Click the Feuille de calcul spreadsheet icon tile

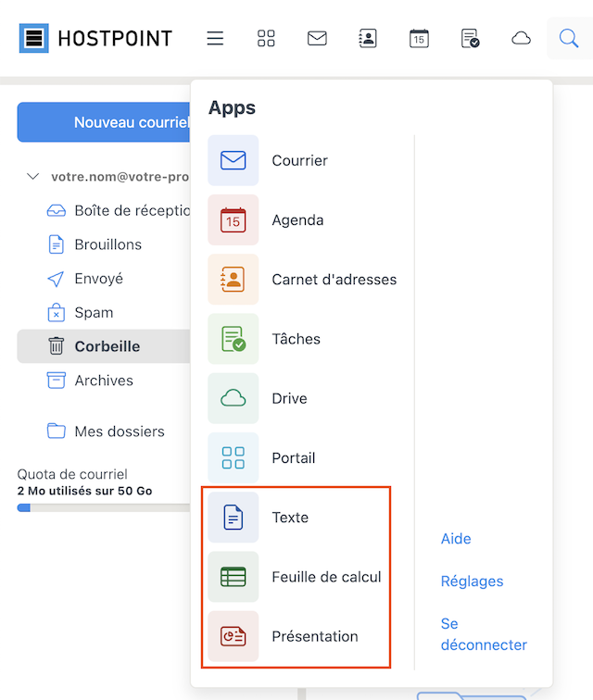point(233,577)
